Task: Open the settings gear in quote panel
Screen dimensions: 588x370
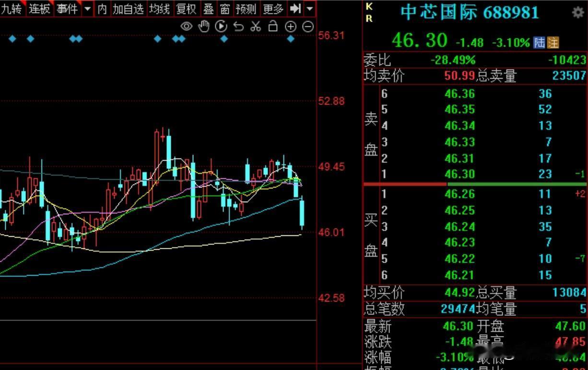Action: pyautogui.click(x=578, y=13)
